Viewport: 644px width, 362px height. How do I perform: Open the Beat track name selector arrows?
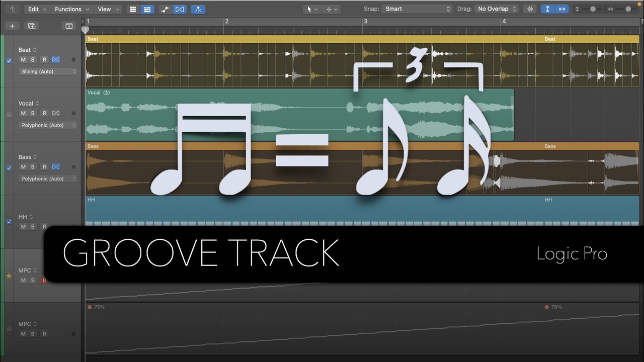(35, 50)
